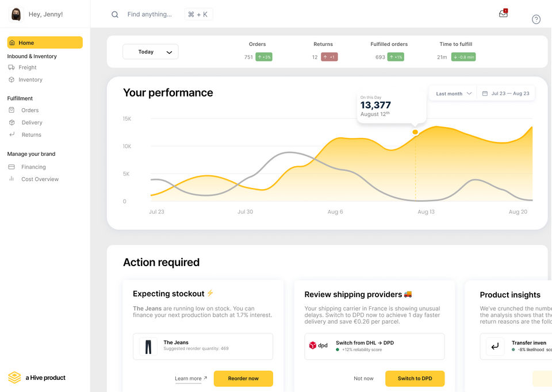Click the -0.8 min time badge

coord(463,57)
